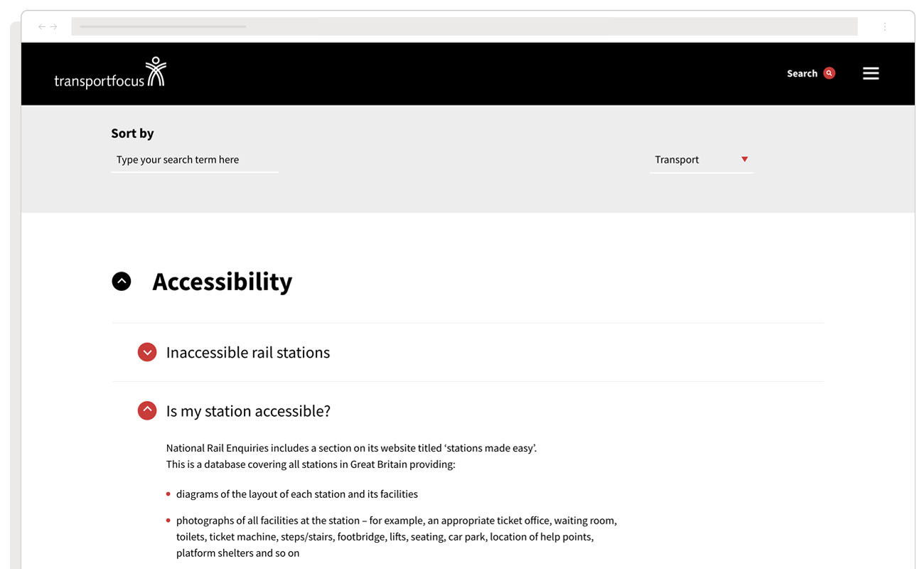Click the Sort by label
Viewport: 924px width, 569px height.
pos(132,133)
